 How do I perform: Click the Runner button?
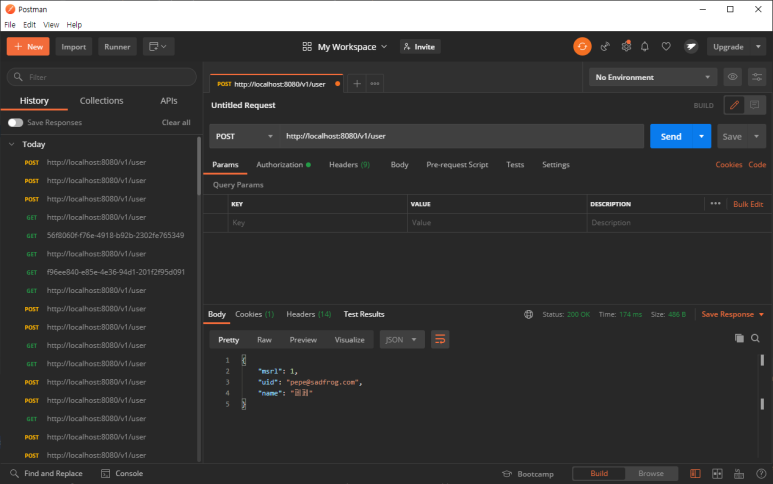pyautogui.click(x=117, y=46)
